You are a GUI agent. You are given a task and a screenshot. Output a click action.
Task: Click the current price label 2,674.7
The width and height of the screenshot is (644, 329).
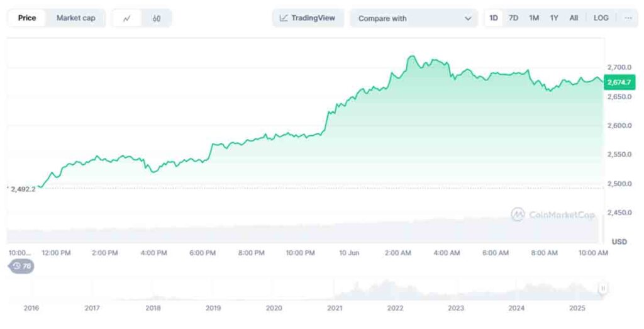619,82
